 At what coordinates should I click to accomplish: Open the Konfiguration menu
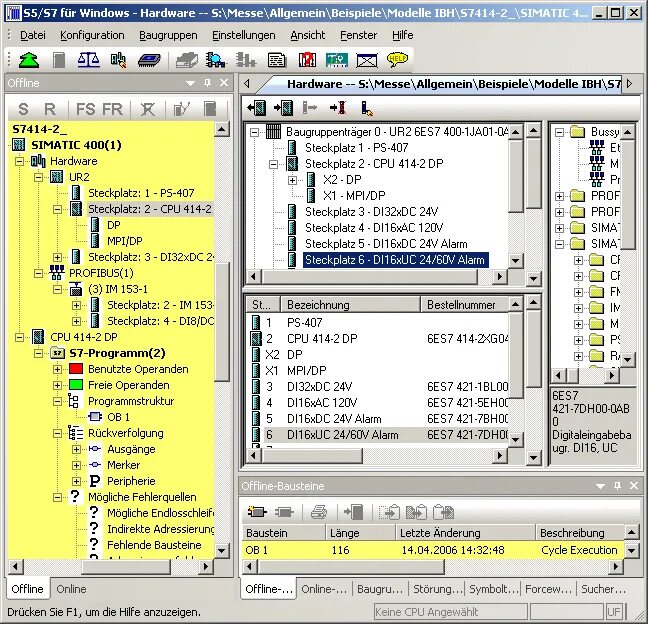point(92,36)
